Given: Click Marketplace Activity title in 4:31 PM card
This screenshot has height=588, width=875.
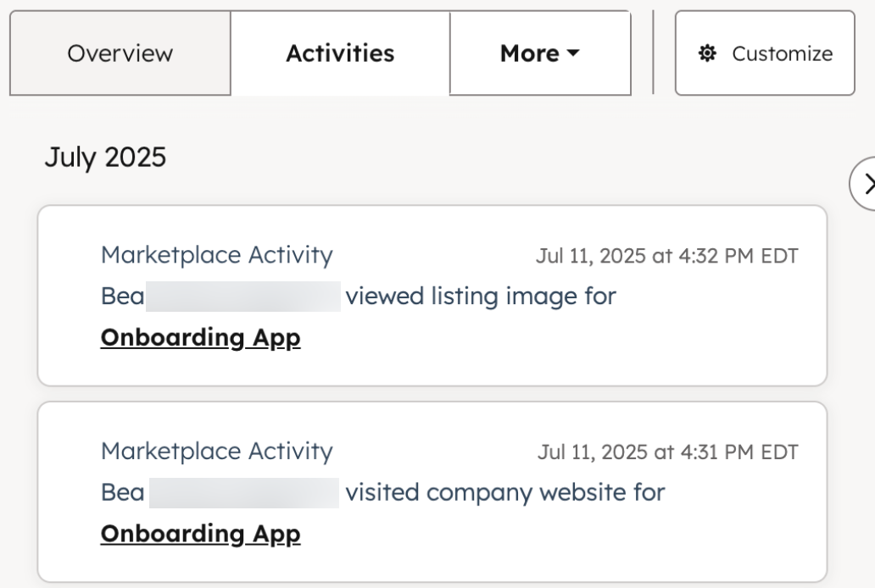Looking at the screenshot, I should point(216,452).
